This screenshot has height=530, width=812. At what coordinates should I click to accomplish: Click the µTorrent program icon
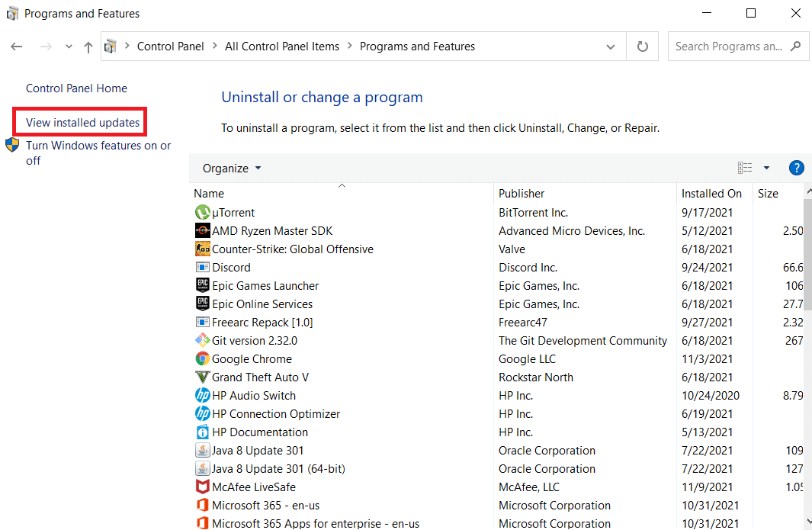point(203,213)
